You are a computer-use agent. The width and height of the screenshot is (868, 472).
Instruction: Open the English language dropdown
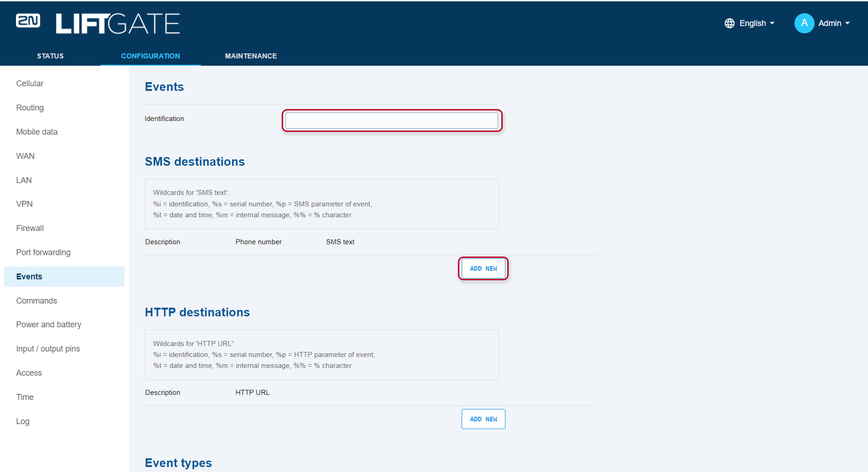757,23
